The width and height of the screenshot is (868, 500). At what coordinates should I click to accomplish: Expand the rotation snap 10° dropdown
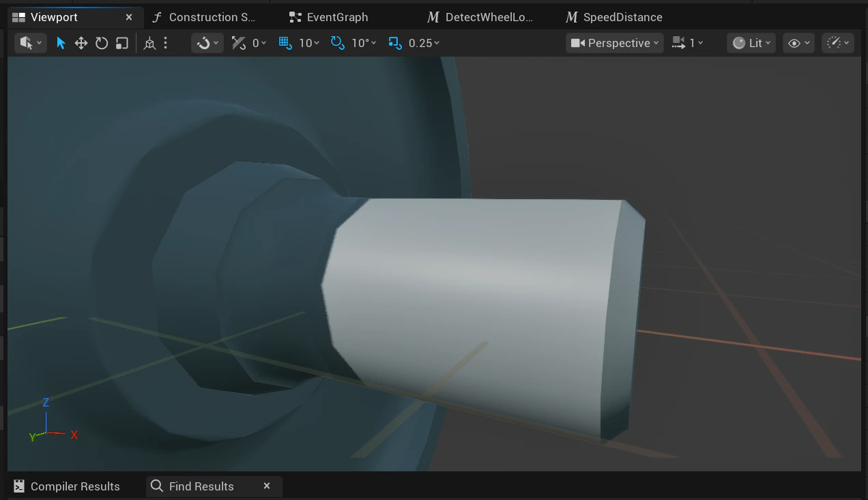(x=364, y=43)
